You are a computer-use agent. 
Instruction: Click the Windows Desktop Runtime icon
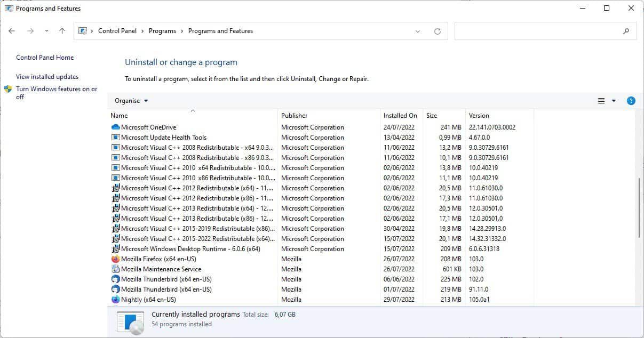116,249
